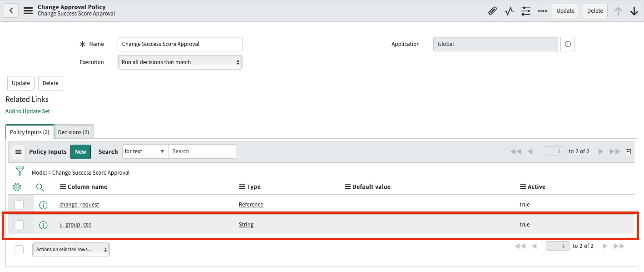The width and height of the screenshot is (644, 272).
Task: Open the change_request record link
Action: point(79,205)
